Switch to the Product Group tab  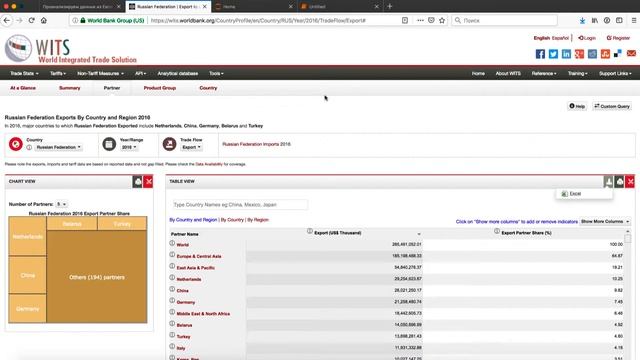click(160, 88)
